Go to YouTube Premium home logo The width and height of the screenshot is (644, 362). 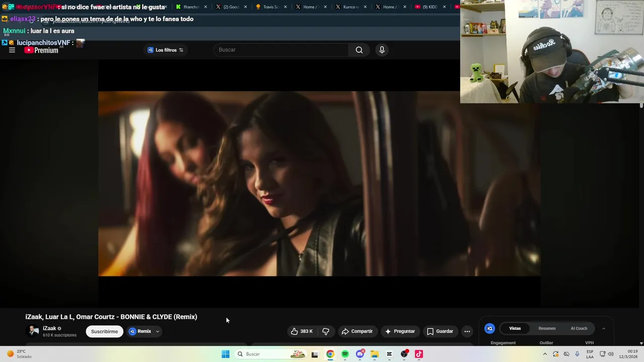coord(41,50)
